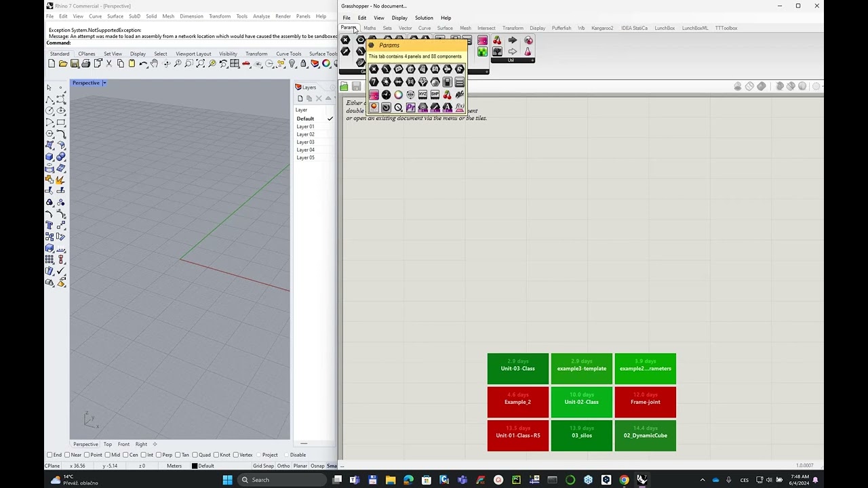Open the 02_DynamicCube recent file tile
This screenshot has height=488, width=868.
tap(646, 435)
